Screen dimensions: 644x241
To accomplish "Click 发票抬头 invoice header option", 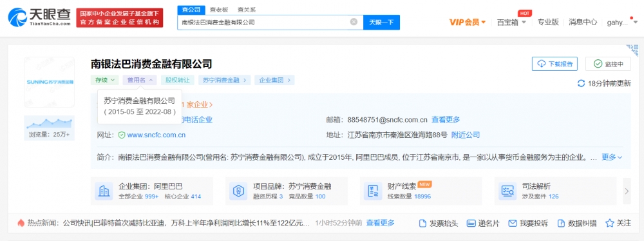I will click(x=439, y=224).
